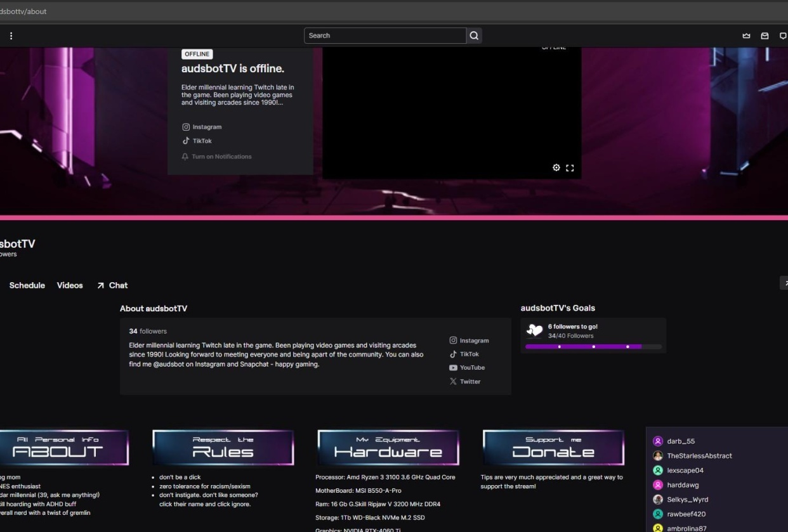
Task: Click TheStarlessAbstract's profile picture
Action: click(x=658, y=456)
